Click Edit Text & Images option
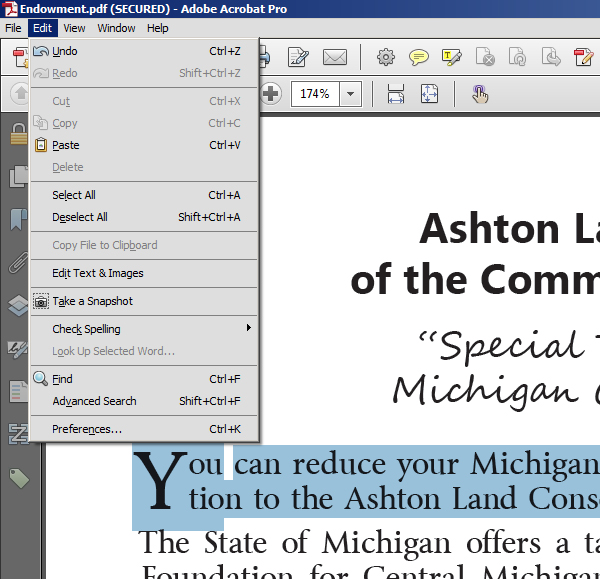 [x=97, y=273]
